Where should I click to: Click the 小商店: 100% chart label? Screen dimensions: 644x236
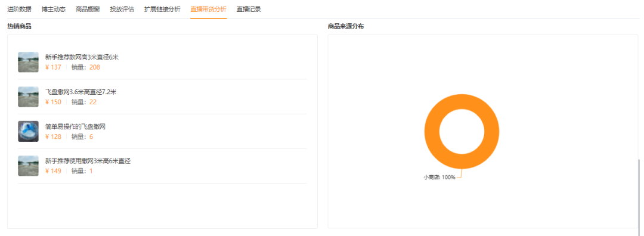tap(439, 178)
